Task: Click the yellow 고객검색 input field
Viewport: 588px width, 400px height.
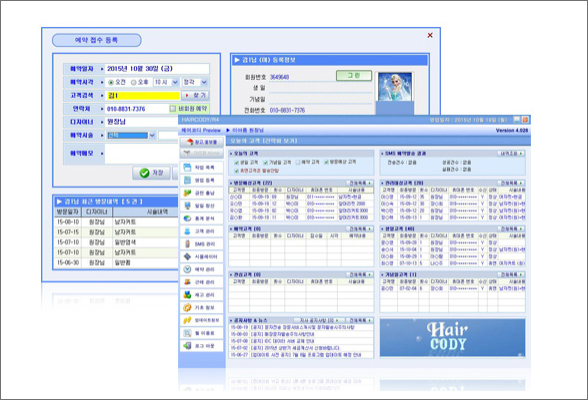Action: tap(143, 96)
